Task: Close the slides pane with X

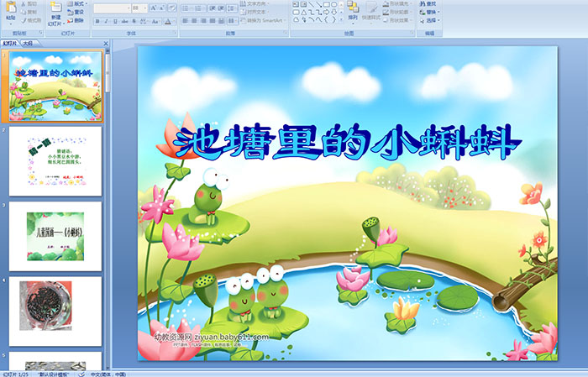Action: tap(106, 44)
